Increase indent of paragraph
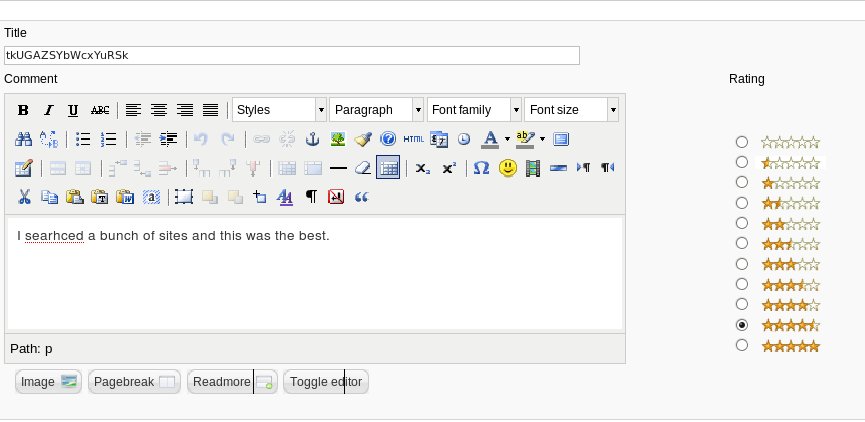 (x=168, y=139)
